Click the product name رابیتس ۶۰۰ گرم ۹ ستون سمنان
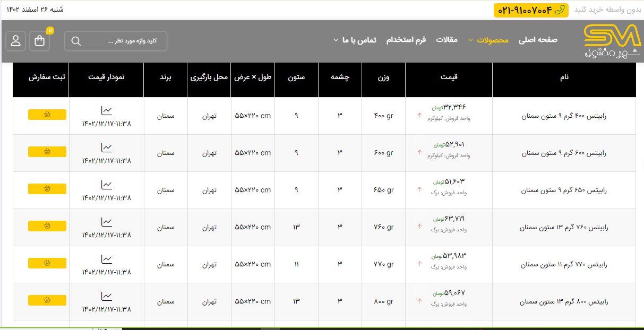This screenshot has height=330, width=644. click(564, 153)
